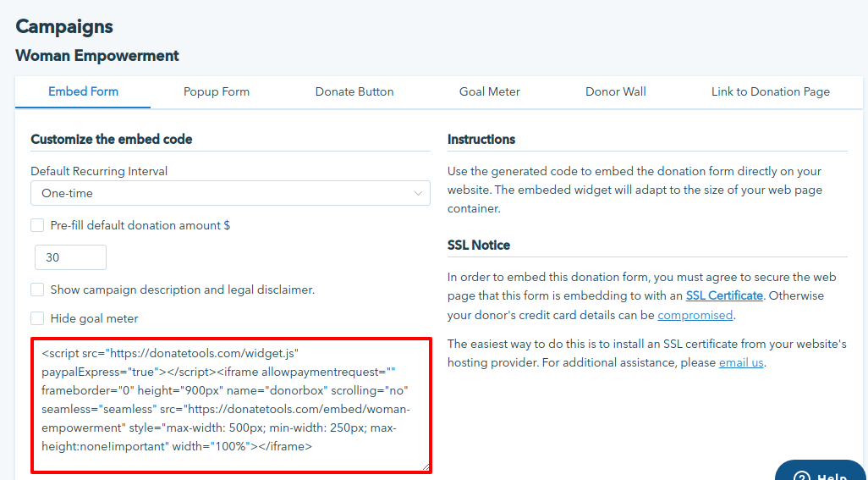
Task: Switch to the Embed Form tab
Action: coord(83,91)
